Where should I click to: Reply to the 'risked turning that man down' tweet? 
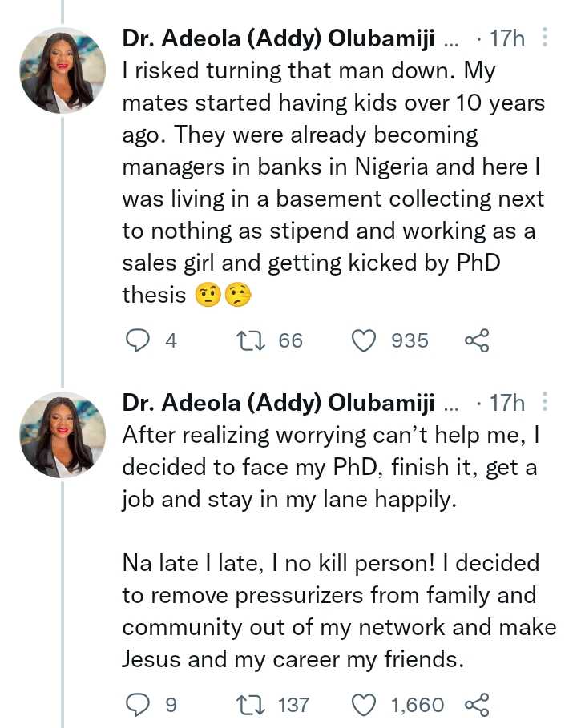point(139,340)
